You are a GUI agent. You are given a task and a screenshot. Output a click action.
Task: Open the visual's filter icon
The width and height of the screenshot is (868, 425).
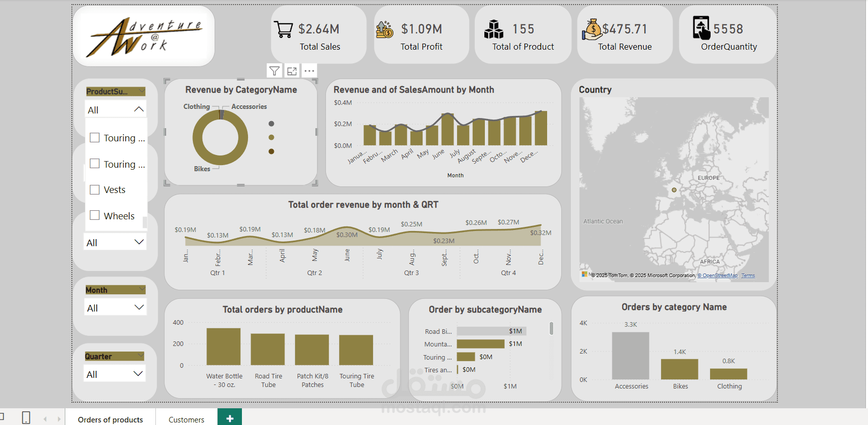274,71
